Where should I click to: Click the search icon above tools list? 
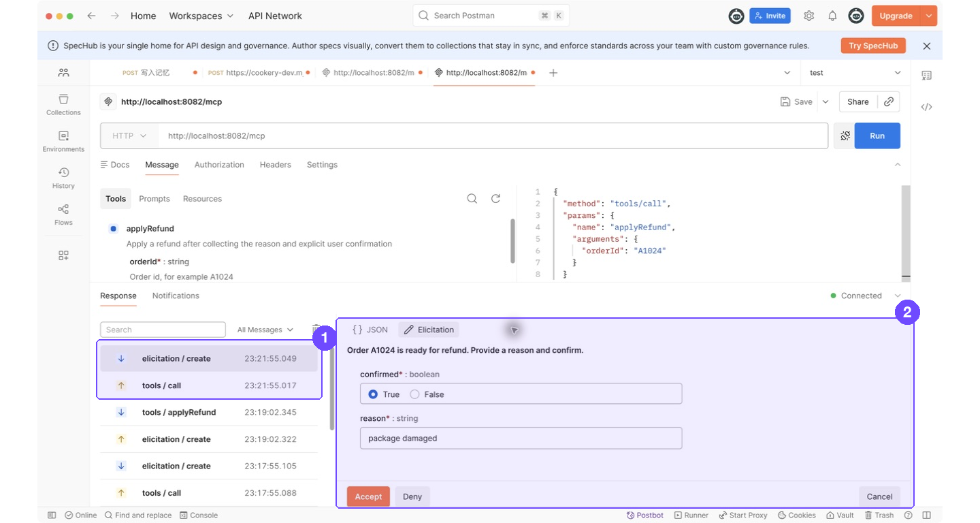tap(472, 199)
